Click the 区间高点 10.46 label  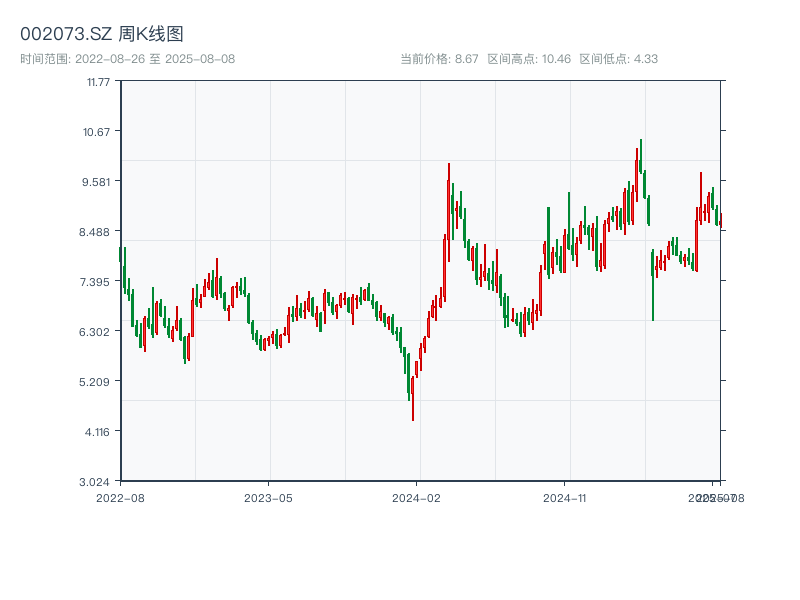[529, 59]
